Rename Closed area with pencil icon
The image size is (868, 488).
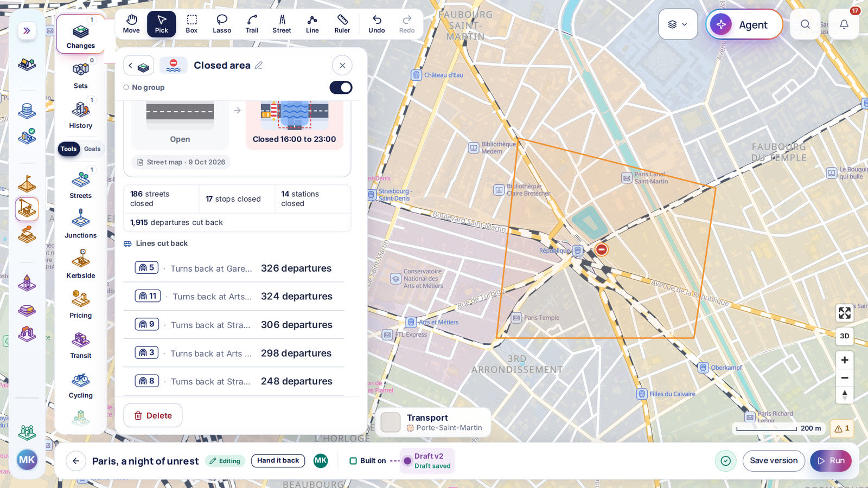pos(259,66)
